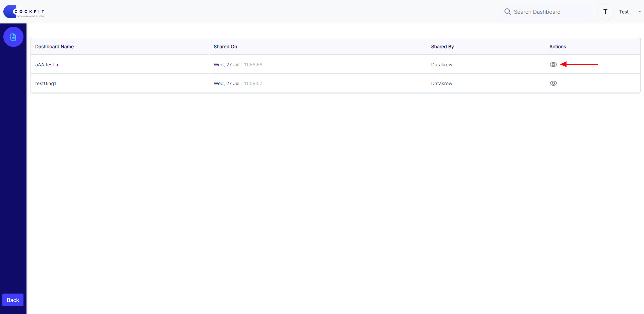Show preview of the first shared dashboard
The image size is (644, 314).
[553, 64]
